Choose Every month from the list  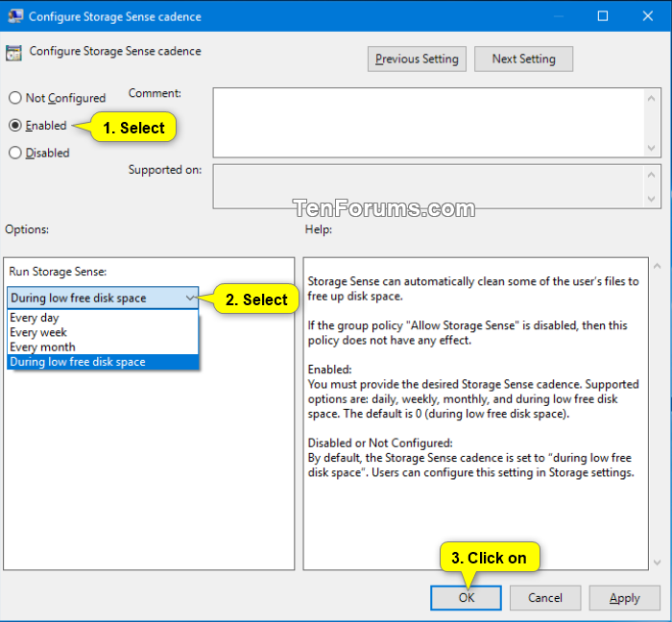point(103,347)
